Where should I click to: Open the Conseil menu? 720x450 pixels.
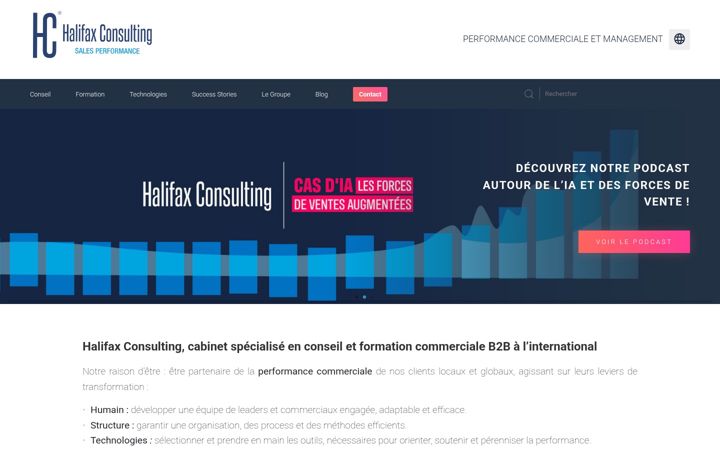pyautogui.click(x=40, y=94)
